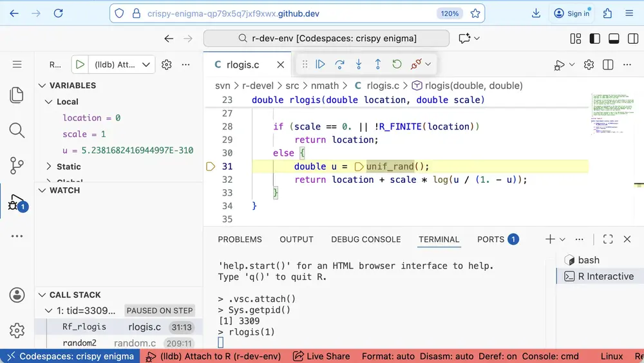Click Sign in button in browser

point(571,14)
